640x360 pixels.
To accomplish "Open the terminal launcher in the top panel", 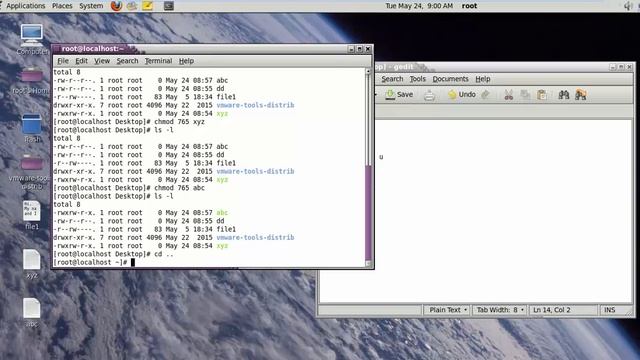I will pyautogui.click(x=169, y=6).
